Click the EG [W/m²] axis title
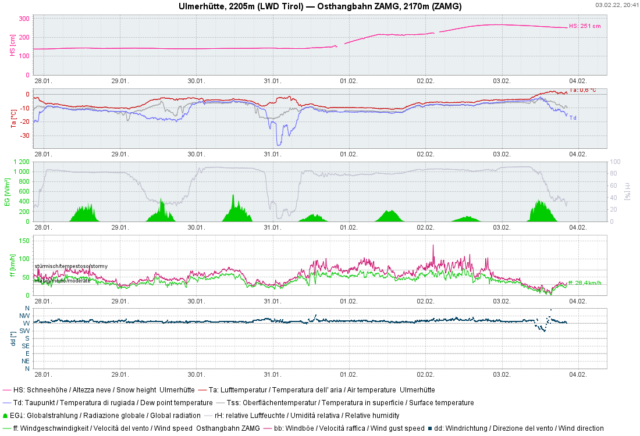This screenshot has height=436, width=640. coord(7,191)
